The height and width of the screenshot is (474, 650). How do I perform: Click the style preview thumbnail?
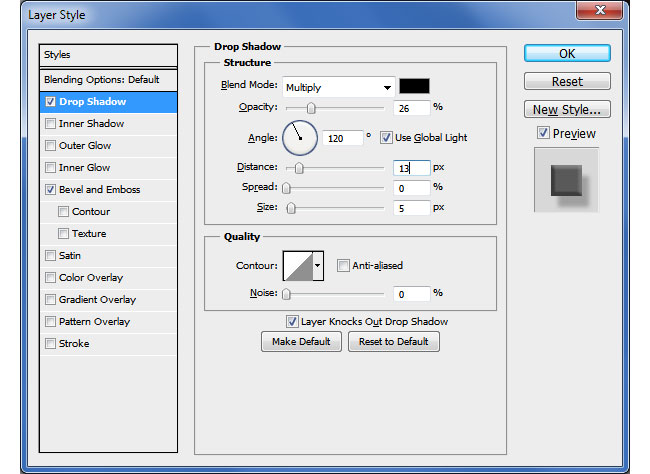[x=566, y=180]
